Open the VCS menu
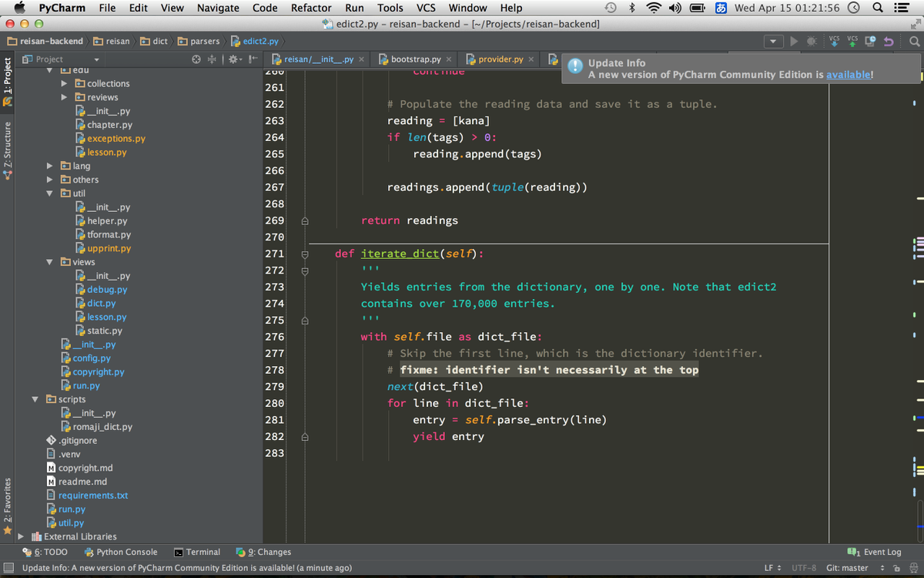 click(x=426, y=8)
